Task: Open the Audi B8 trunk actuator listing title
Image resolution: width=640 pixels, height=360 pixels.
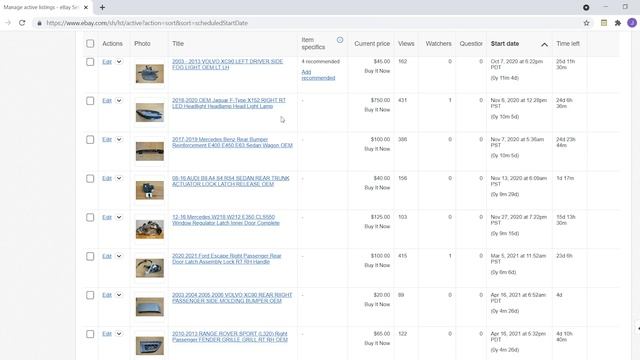Action: pos(231,181)
